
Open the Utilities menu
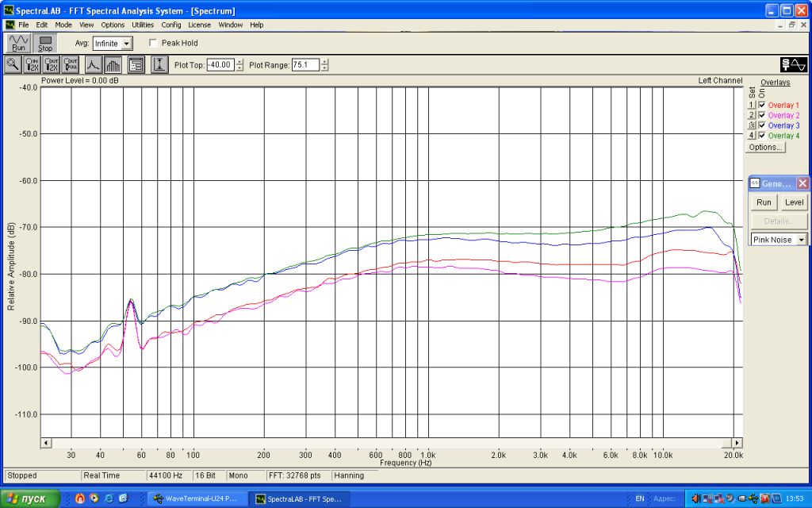(x=143, y=25)
